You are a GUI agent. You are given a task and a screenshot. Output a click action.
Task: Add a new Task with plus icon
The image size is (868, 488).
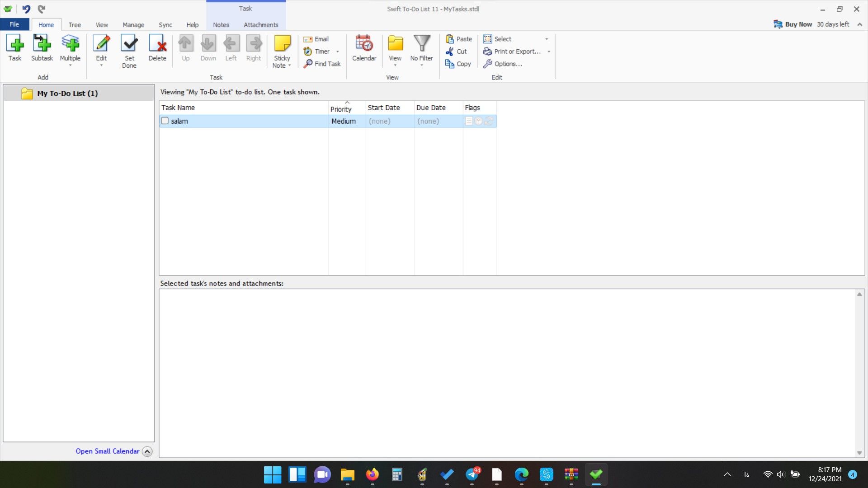click(x=15, y=48)
